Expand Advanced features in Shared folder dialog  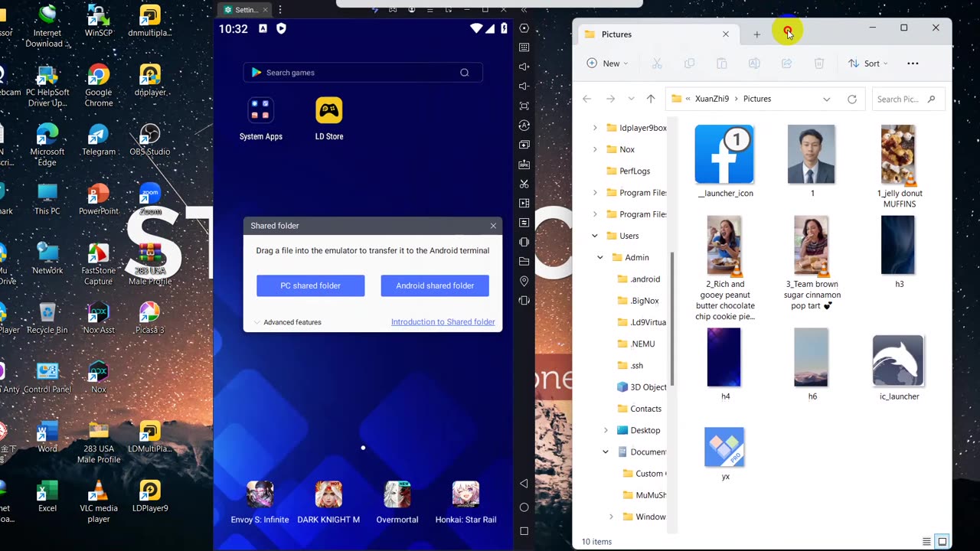point(288,322)
